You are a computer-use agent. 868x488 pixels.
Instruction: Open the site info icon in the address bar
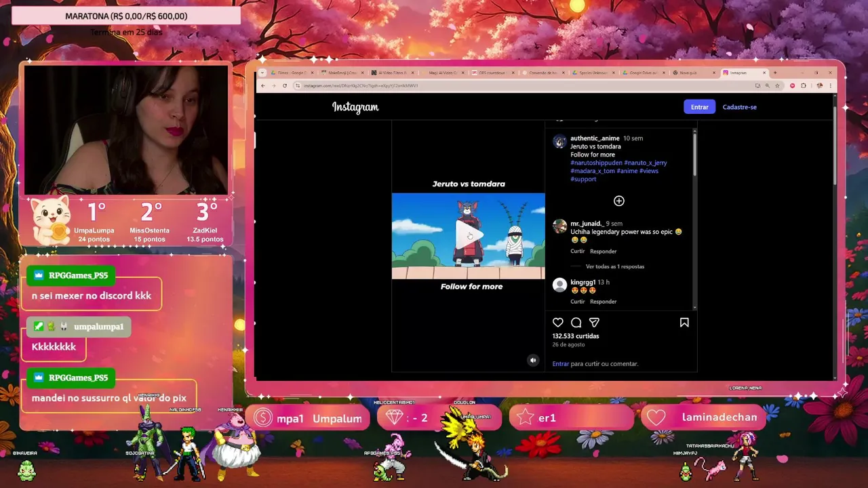point(298,85)
